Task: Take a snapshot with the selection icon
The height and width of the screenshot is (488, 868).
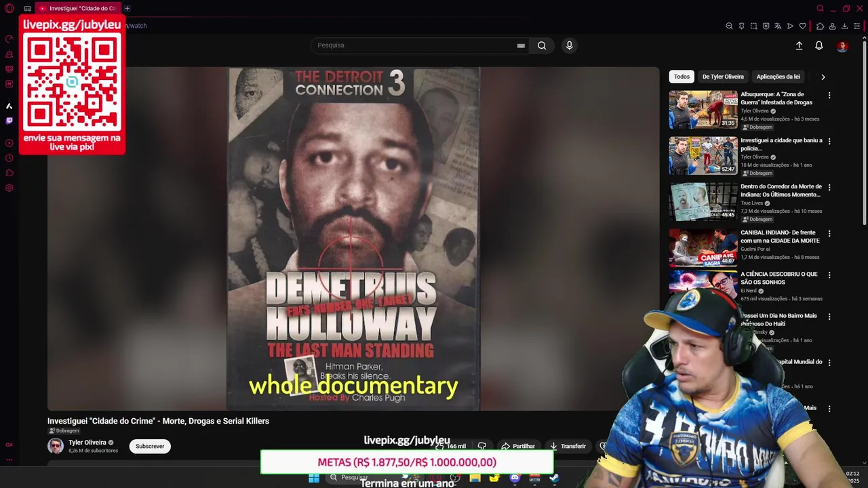Action: [753, 26]
